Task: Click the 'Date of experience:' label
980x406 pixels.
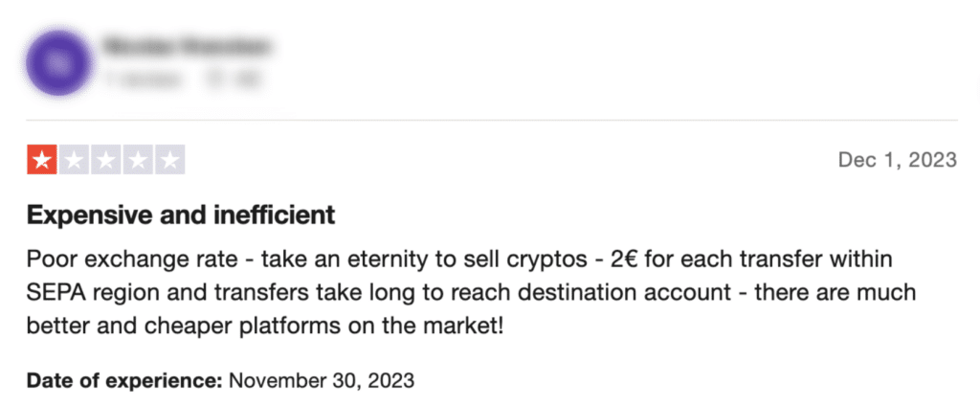Action: click(125, 379)
